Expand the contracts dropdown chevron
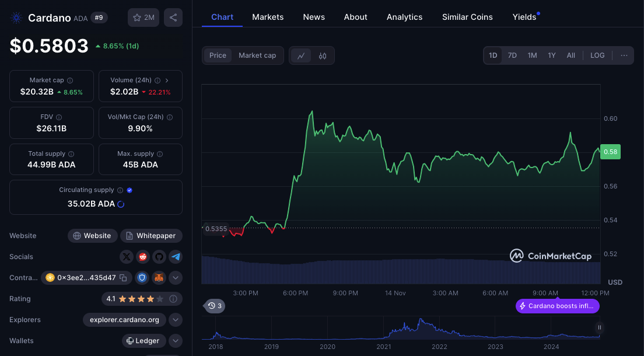Image resolution: width=644 pixels, height=356 pixels. pos(176,278)
